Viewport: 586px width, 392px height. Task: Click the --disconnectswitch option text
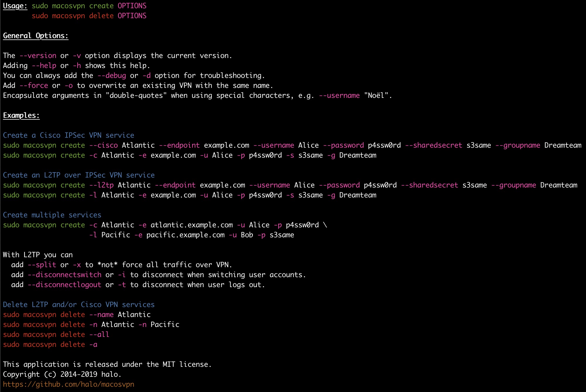[64, 275]
